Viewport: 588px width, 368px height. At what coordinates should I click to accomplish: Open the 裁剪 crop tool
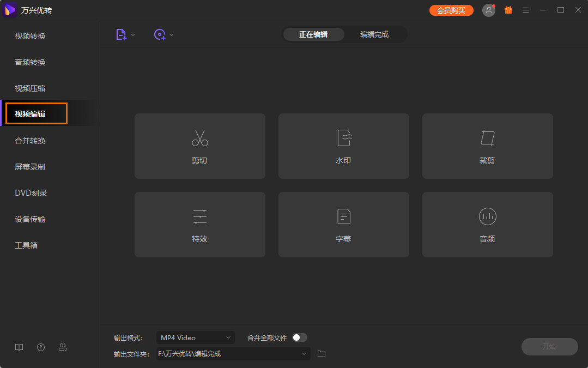(487, 146)
